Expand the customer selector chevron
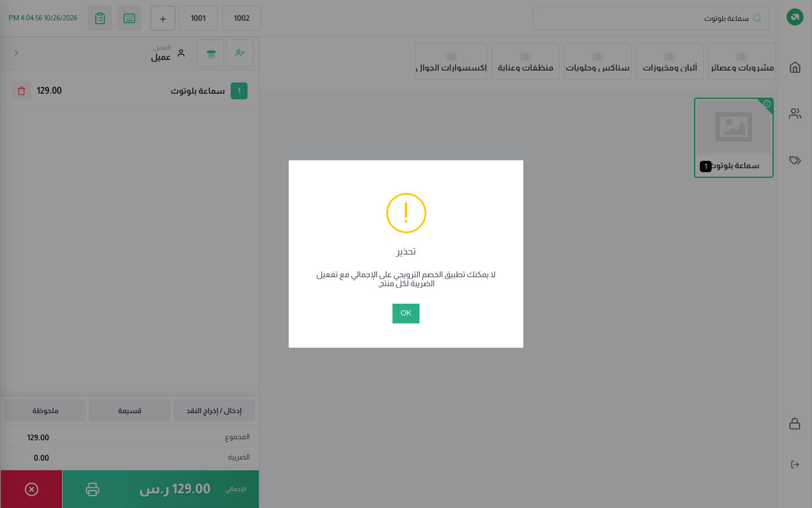The image size is (812, 508). (16, 53)
